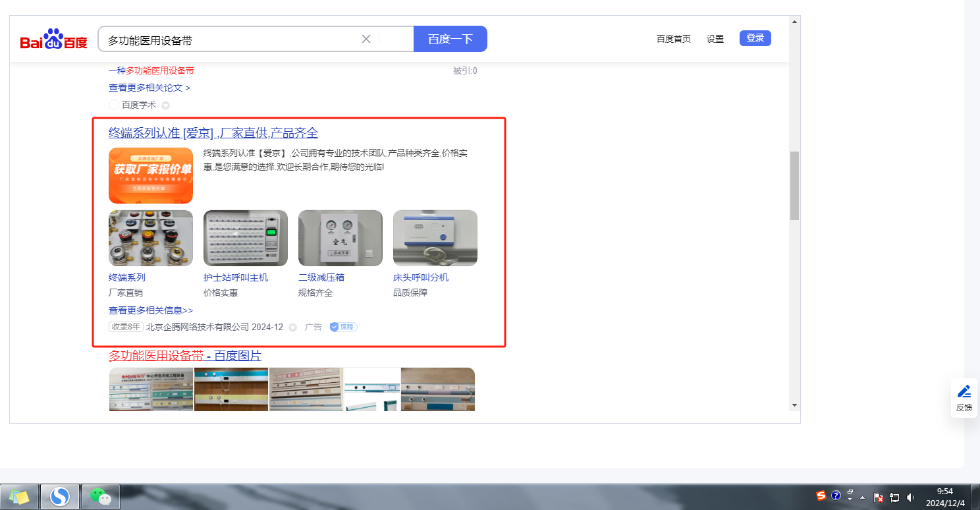Click the 北京企腾网络技术有限公司 advertiser name
Image resolution: width=980 pixels, height=510 pixels.
(198, 327)
